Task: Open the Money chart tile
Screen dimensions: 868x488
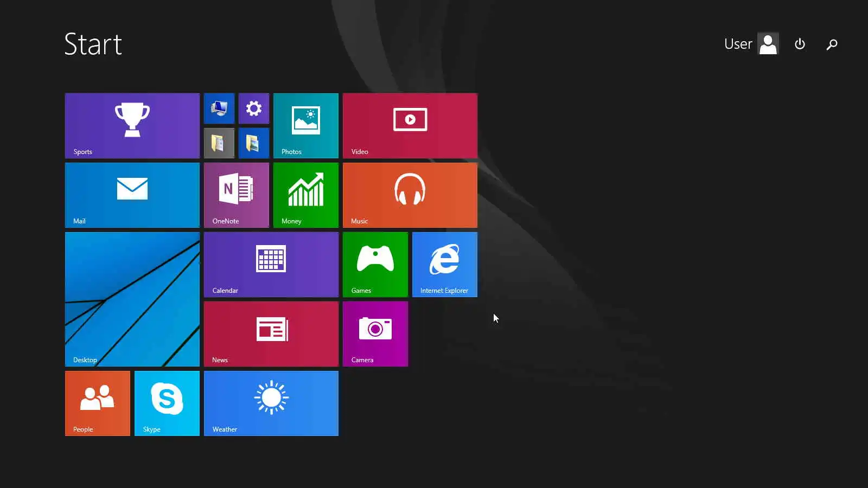Action: (306, 195)
